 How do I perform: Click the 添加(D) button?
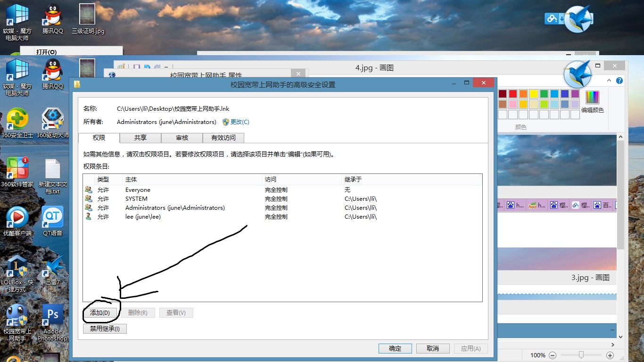click(100, 313)
